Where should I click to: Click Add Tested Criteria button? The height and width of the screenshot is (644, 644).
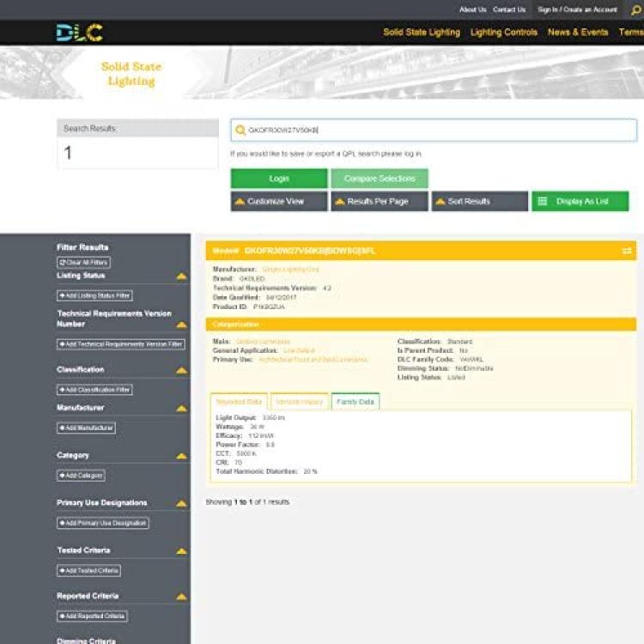pos(89,570)
